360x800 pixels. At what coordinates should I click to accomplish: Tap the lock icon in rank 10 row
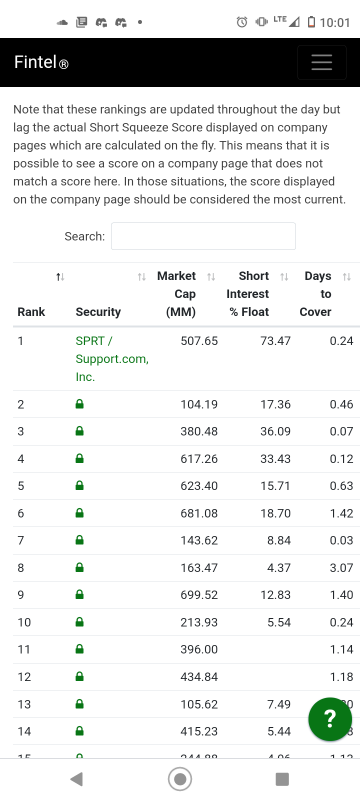coord(80,622)
